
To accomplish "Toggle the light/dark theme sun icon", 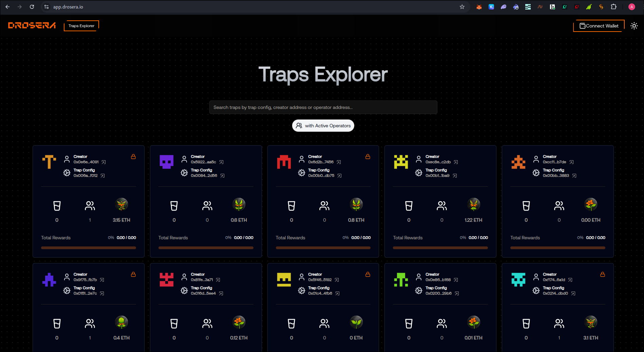I will pos(634,26).
